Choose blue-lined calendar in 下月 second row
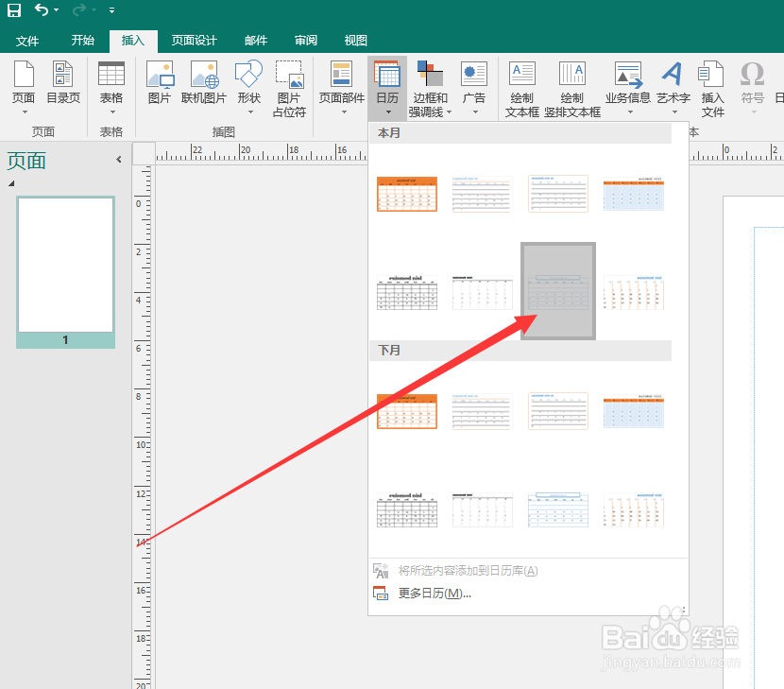784x689 pixels. pos(558,509)
